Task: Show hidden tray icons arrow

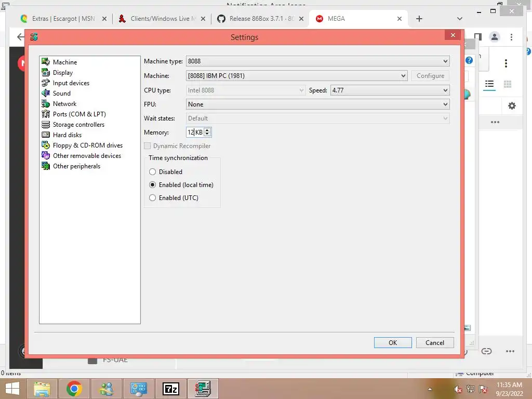Action: [430, 389]
